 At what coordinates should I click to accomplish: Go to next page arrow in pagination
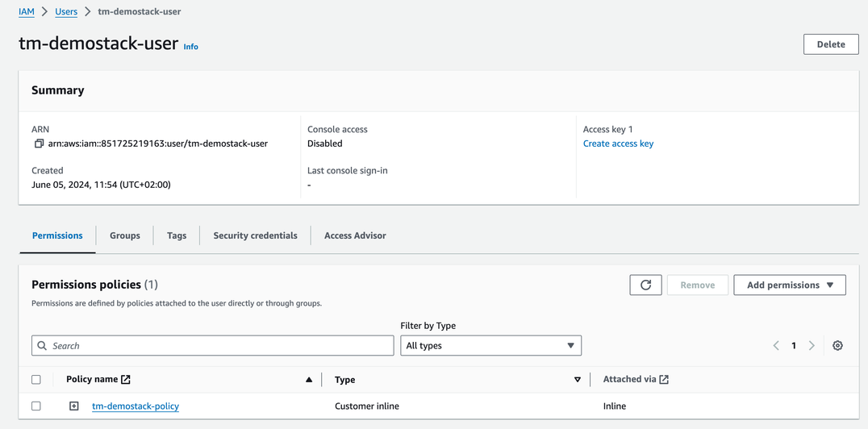click(x=812, y=345)
